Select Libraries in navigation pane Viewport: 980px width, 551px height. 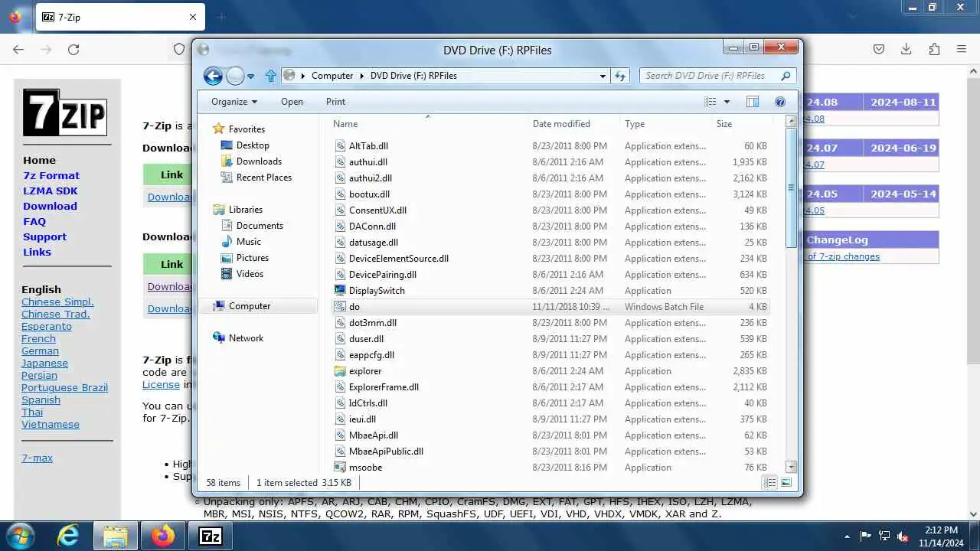tap(245, 210)
